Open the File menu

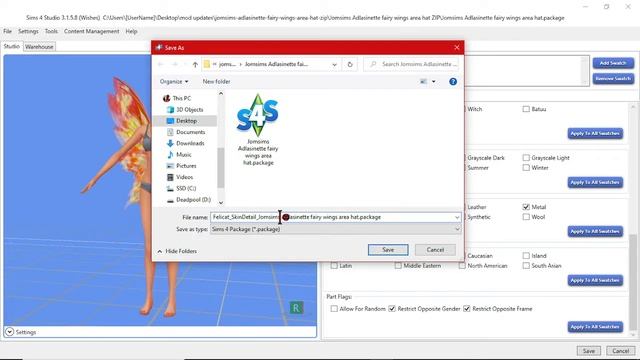(x=7, y=31)
